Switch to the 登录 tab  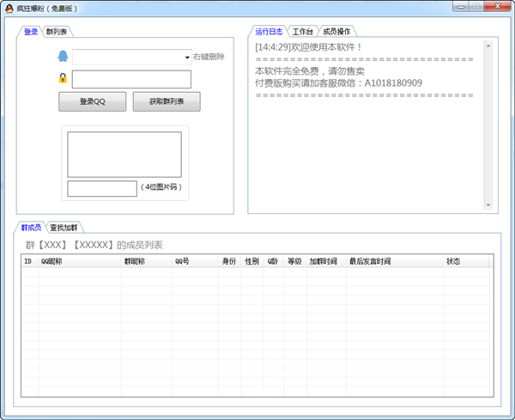coord(31,32)
